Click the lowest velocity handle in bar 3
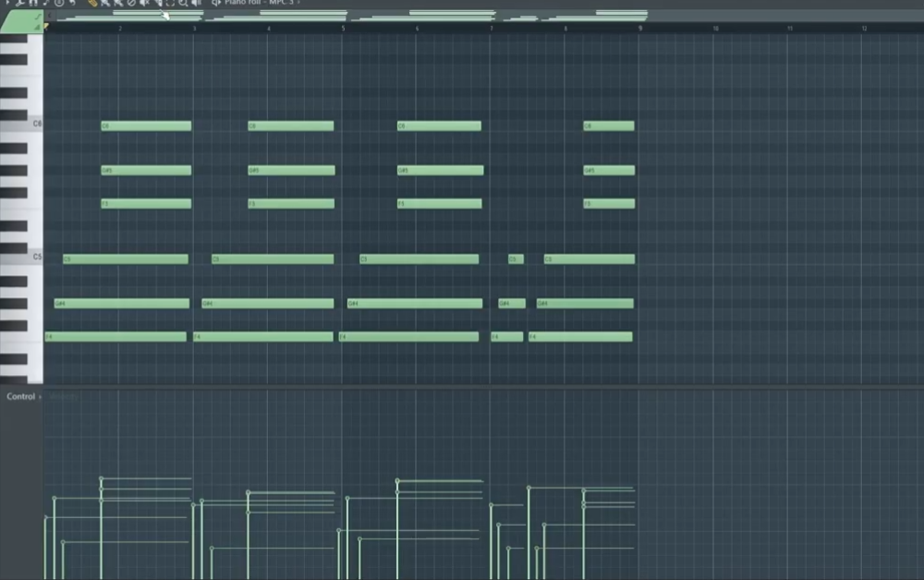Viewport: 924px width, 580px height. 212,549
